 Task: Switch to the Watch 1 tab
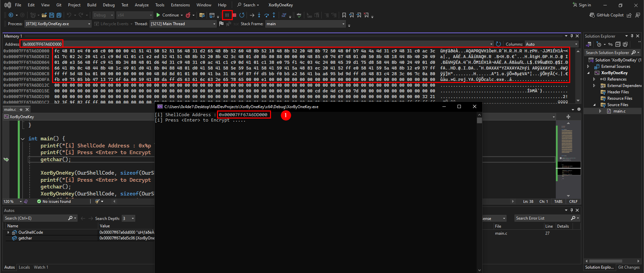[x=41, y=267]
